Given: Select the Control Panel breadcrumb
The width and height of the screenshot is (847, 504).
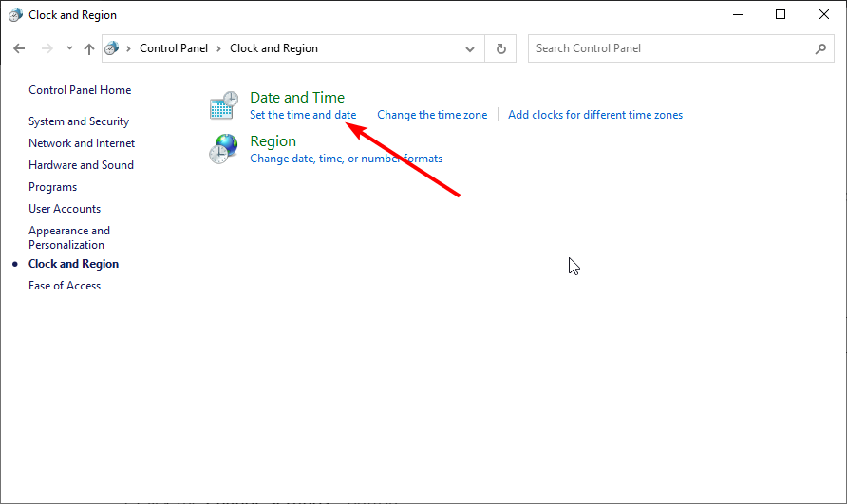Looking at the screenshot, I should [174, 48].
